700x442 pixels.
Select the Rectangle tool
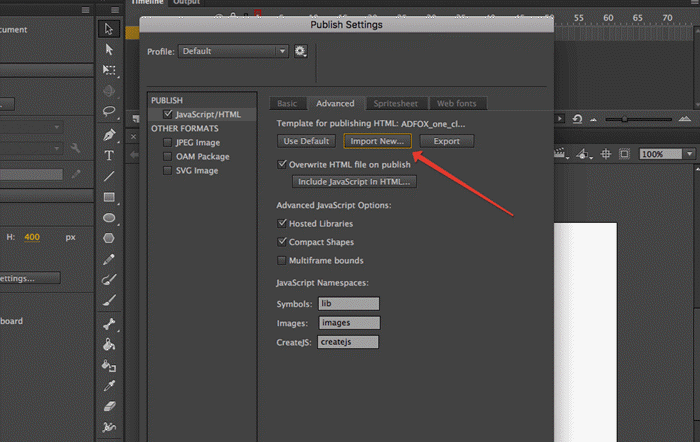click(x=110, y=197)
